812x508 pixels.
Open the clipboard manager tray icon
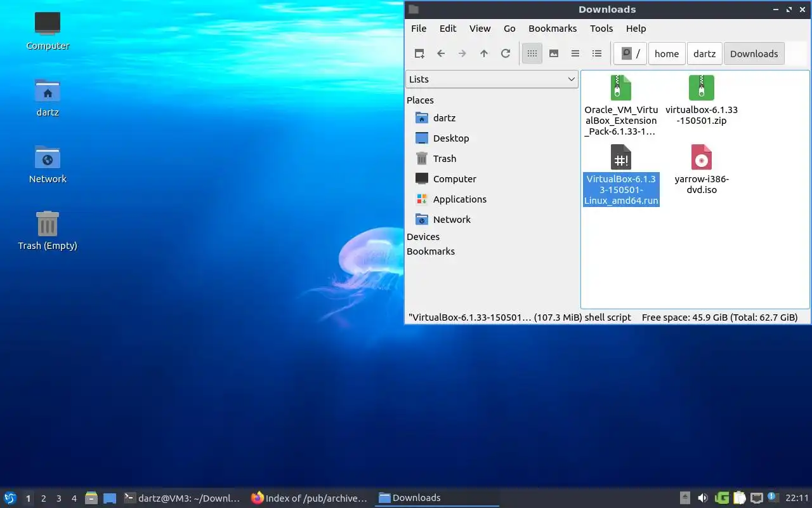point(739,498)
